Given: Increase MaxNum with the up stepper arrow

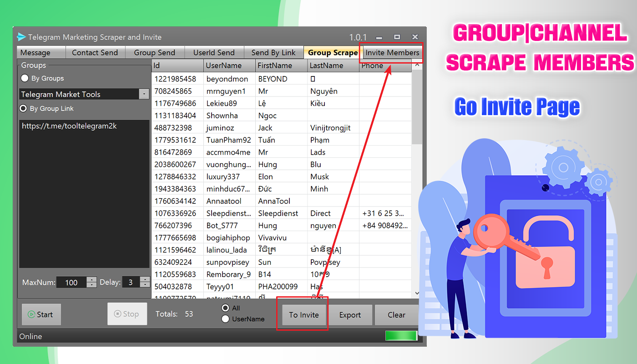Looking at the screenshot, I should coord(91,279).
